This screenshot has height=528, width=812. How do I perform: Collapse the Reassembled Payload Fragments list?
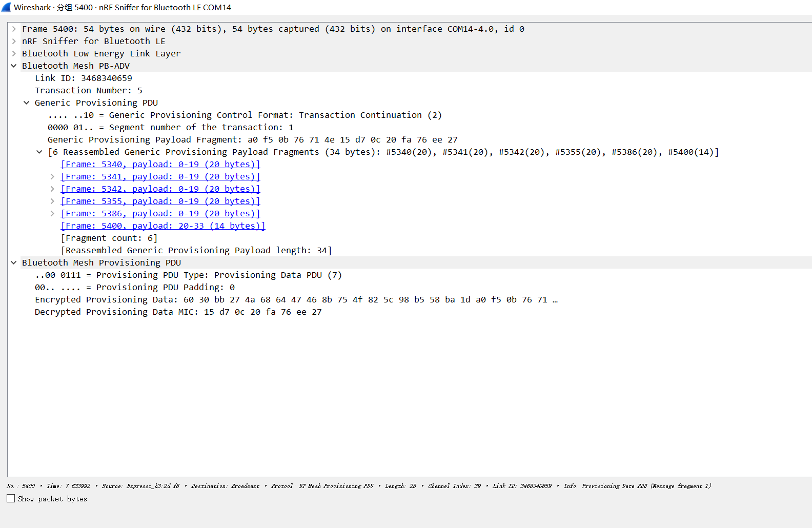[39, 152]
